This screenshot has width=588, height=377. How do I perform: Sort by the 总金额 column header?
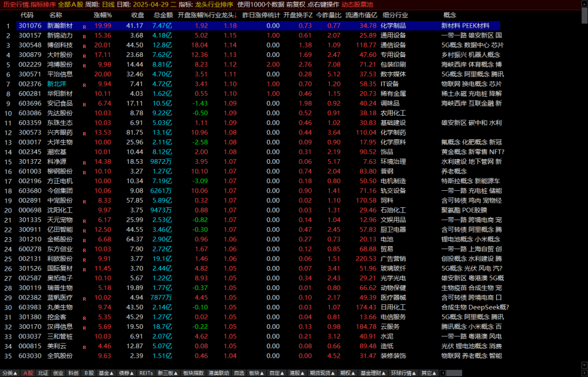[x=163, y=15]
